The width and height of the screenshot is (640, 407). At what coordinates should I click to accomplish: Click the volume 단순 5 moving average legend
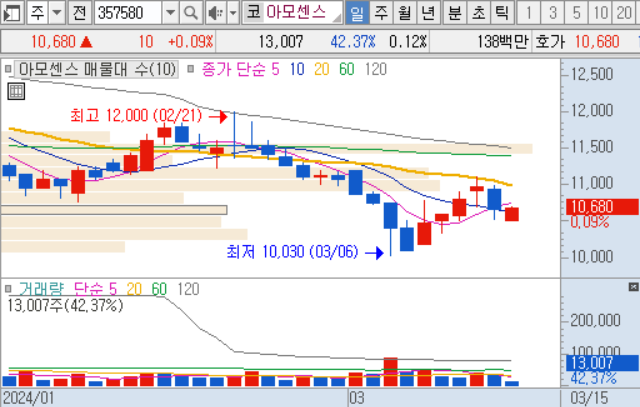click(x=95, y=289)
